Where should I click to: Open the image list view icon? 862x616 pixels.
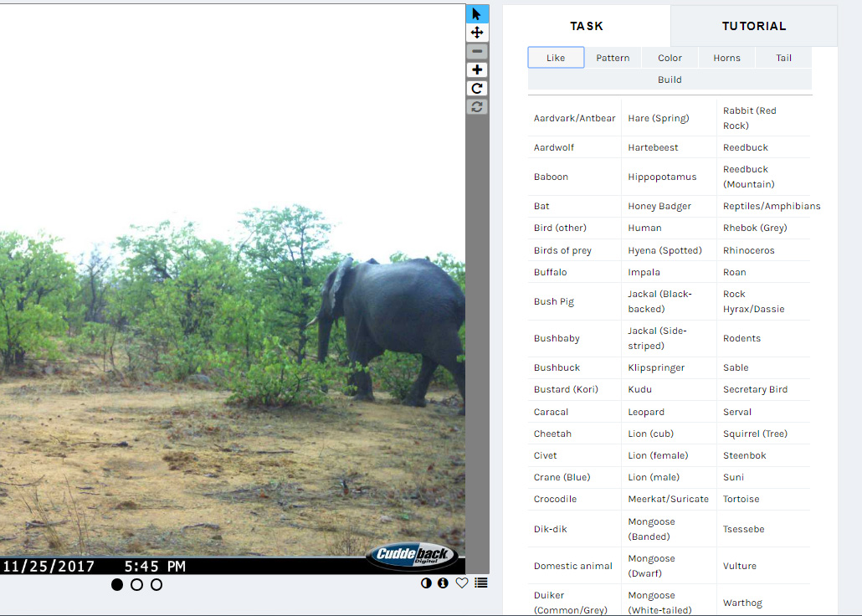(x=480, y=583)
